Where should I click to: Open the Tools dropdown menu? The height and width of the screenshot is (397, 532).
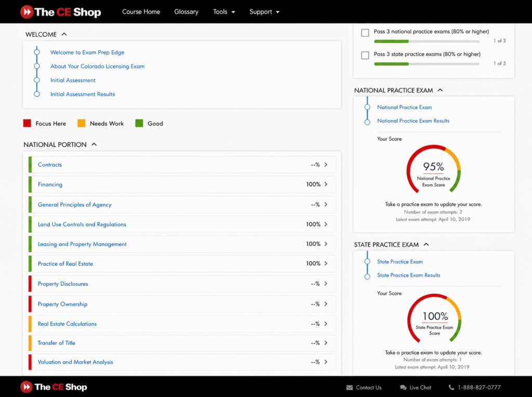pyautogui.click(x=224, y=12)
